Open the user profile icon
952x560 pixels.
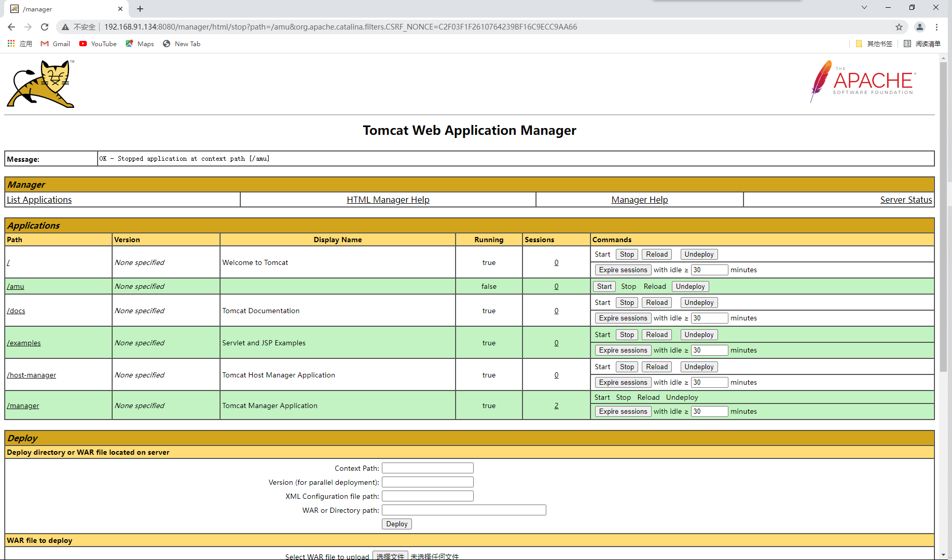(919, 27)
